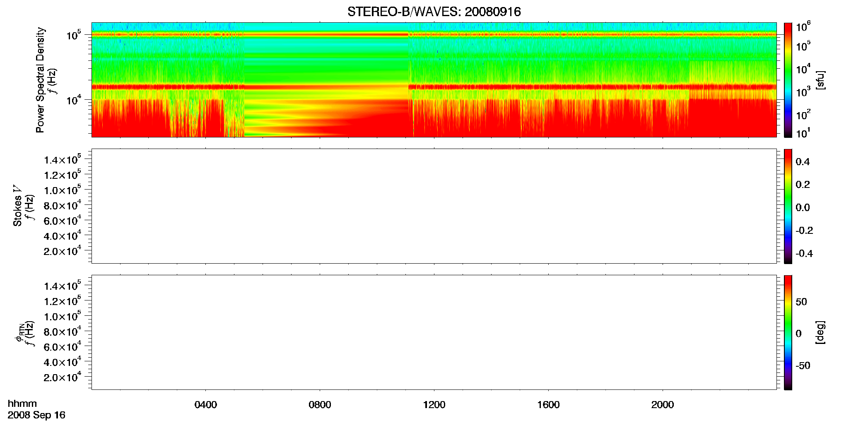Click the [sfu] unit label
This screenshot has height=447, width=868.
pyautogui.click(x=820, y=80)
